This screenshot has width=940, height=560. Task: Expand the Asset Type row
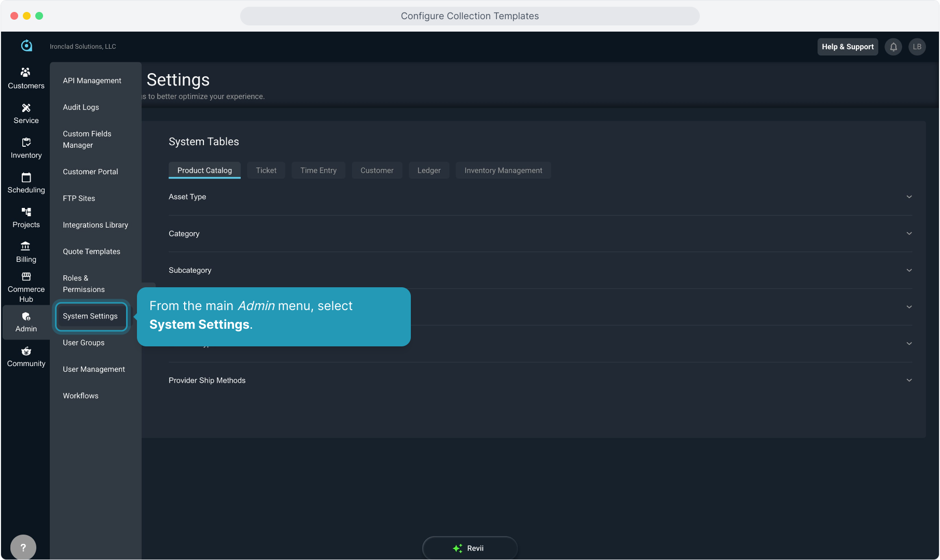pos(909,197)
